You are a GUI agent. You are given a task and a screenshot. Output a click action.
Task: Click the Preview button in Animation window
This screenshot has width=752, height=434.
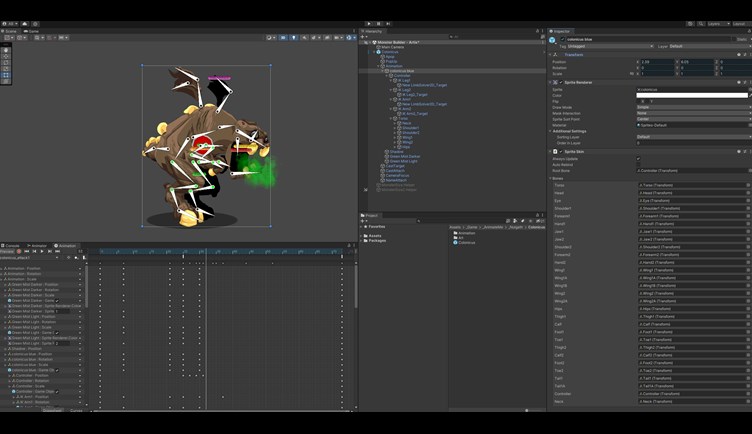tap(7, 251)
